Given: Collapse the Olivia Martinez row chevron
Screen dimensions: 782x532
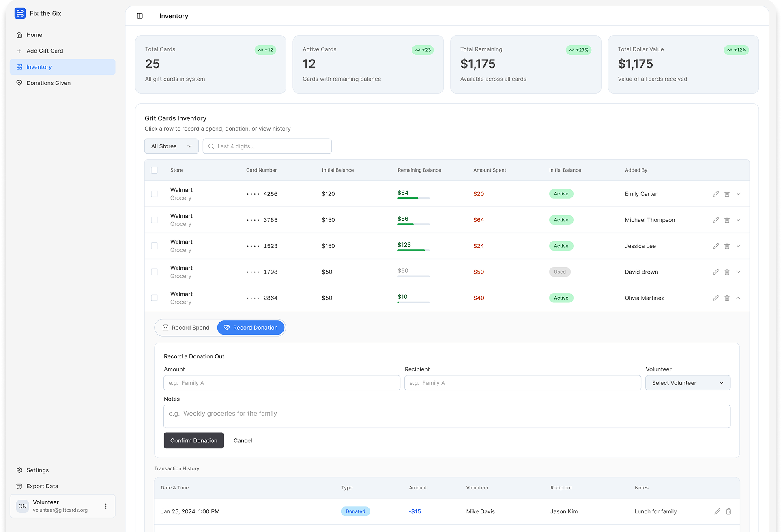Looking at the screenshot, I should 738,298.
